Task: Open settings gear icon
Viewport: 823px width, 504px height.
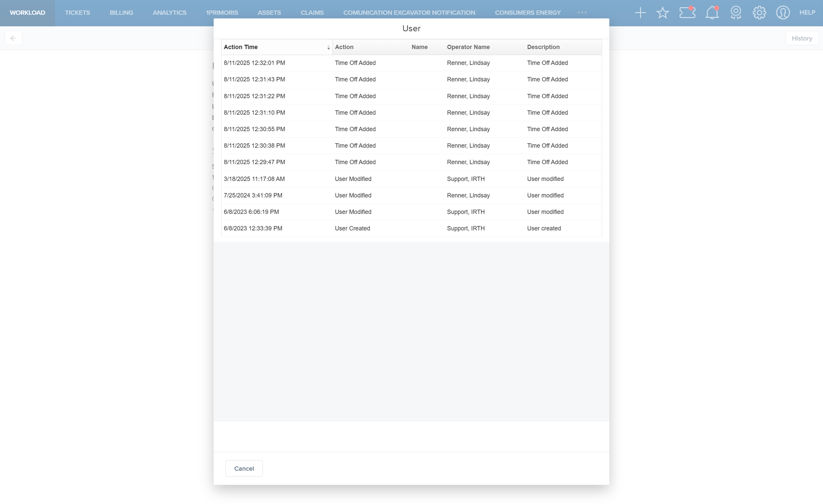Action: coord(759,13)
